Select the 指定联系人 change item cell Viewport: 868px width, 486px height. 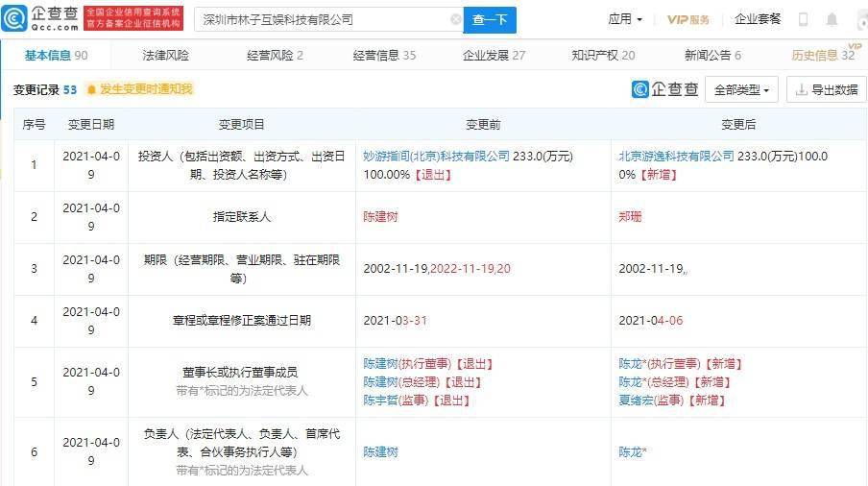tap(241, 216)
